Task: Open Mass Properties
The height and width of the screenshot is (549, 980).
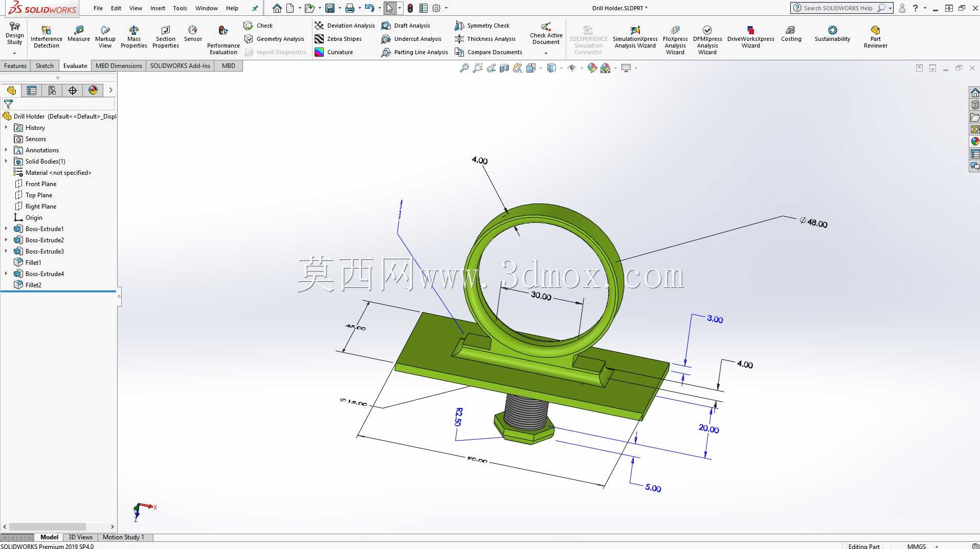Action: [133, 37]
